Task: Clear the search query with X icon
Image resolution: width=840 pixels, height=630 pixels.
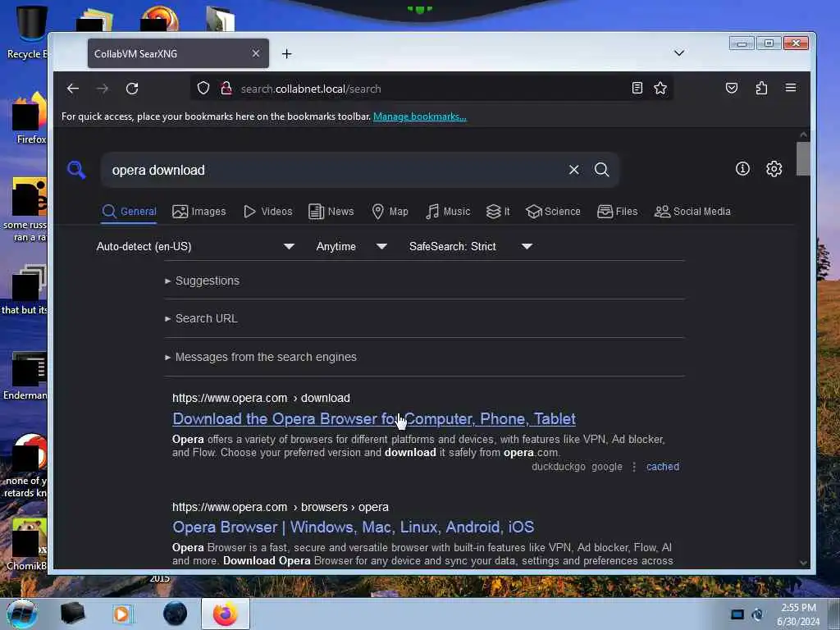Action: (x=573, y=170)
